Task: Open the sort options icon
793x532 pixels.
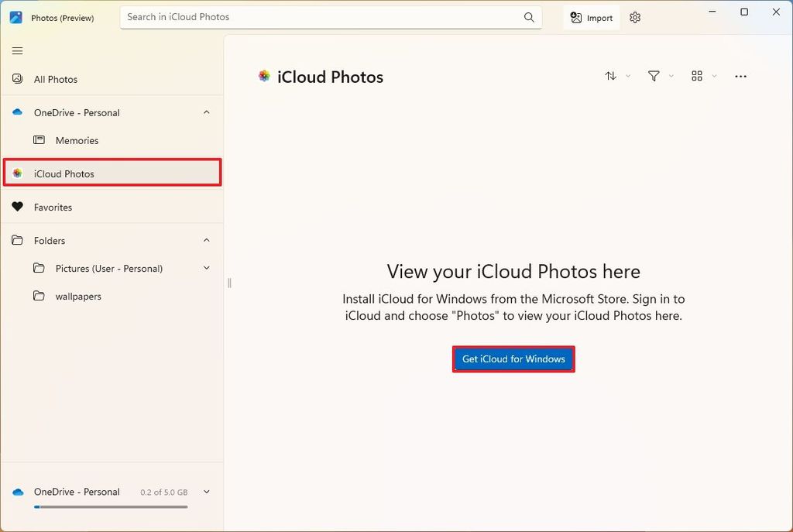Action: pos(611,76)
